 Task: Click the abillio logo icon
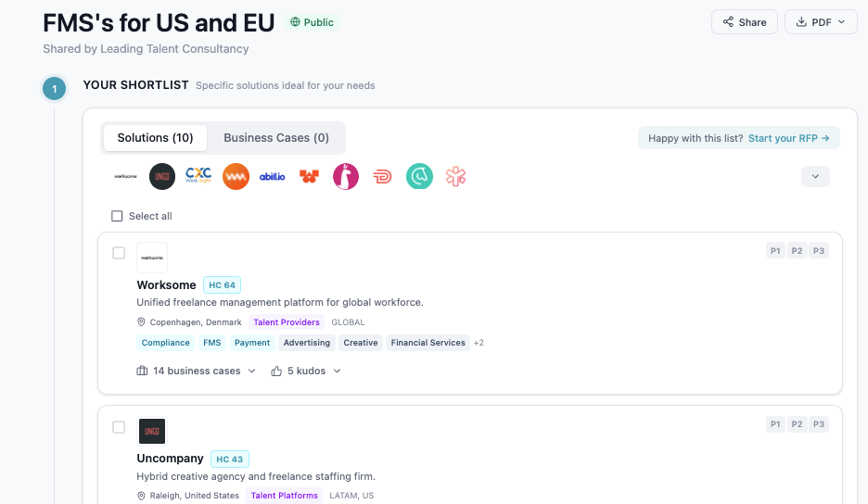point(273,176)
